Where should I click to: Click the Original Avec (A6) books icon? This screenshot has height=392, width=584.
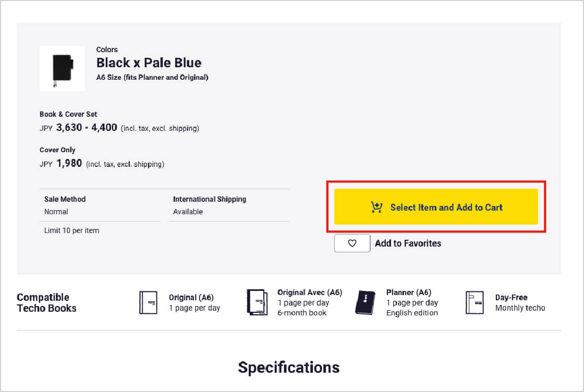click(257, 302)
